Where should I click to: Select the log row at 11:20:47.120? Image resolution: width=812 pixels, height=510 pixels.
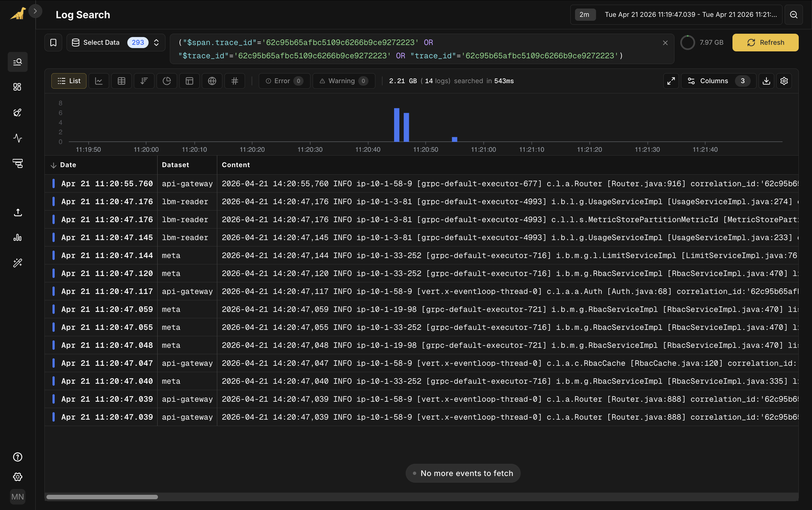coord(421,273)
